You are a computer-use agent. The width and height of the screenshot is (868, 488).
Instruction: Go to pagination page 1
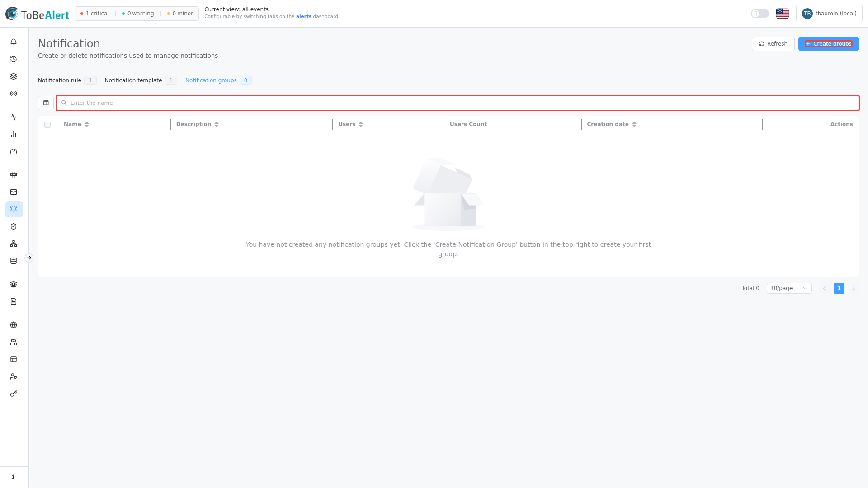click(839, 288)
